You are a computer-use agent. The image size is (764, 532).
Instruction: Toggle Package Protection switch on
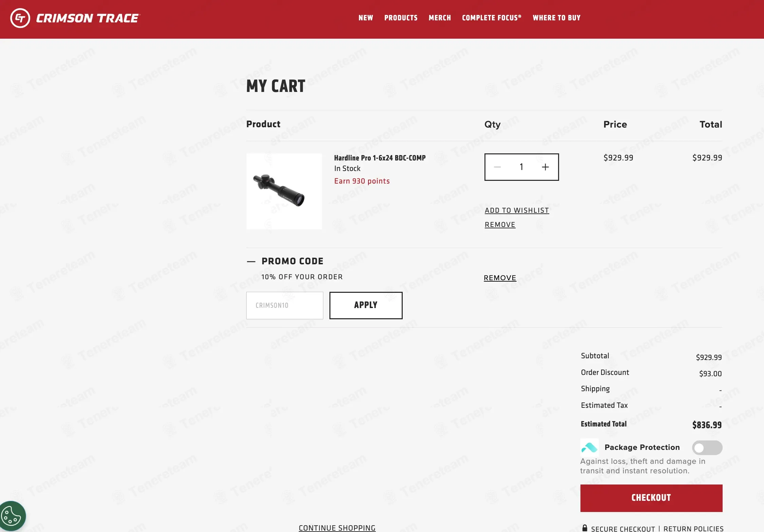point(707,448)
